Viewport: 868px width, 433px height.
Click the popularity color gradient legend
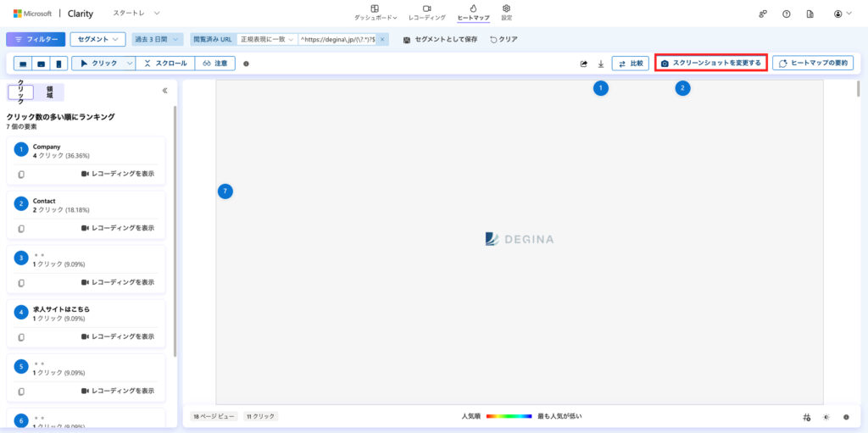click(x=509, y=417)
